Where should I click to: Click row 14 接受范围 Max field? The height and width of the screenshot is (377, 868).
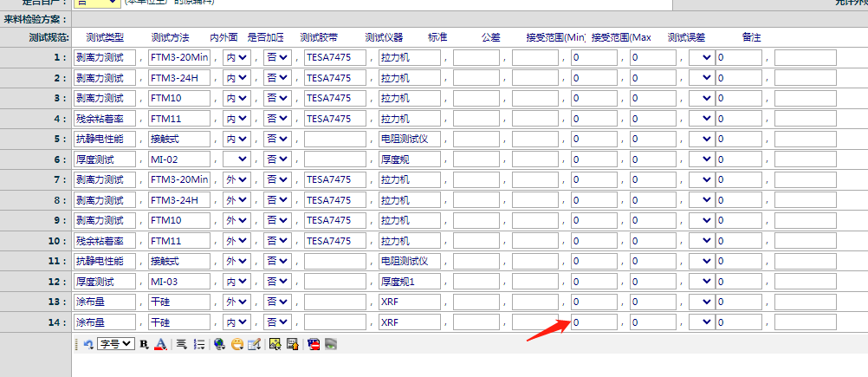pos(653,322)
